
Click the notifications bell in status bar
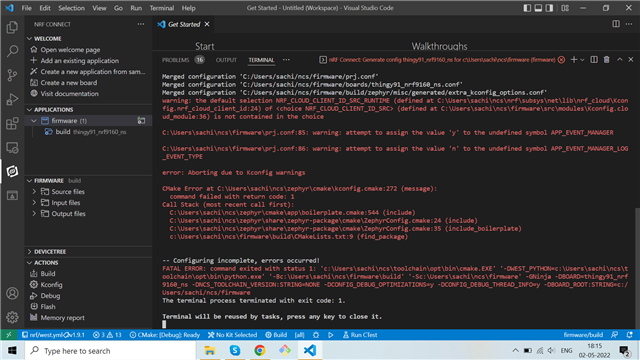coord(630,335)
